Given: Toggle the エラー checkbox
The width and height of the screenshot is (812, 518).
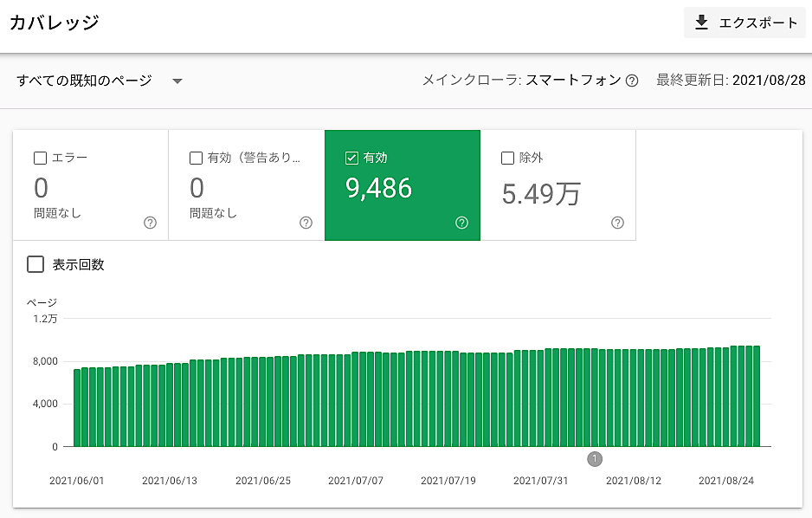Looking at the screenshot, I should 40,158.
